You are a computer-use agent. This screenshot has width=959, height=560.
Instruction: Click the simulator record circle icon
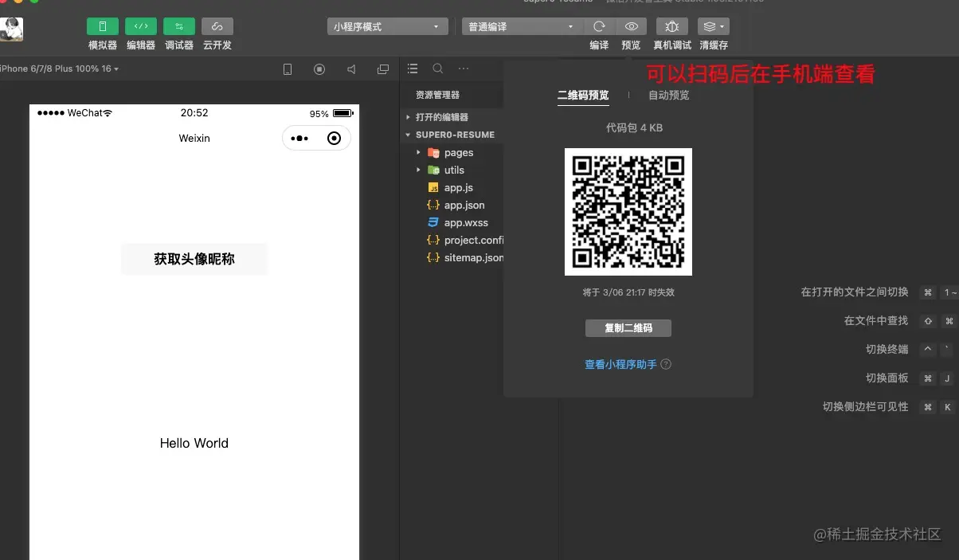point(319,69)
